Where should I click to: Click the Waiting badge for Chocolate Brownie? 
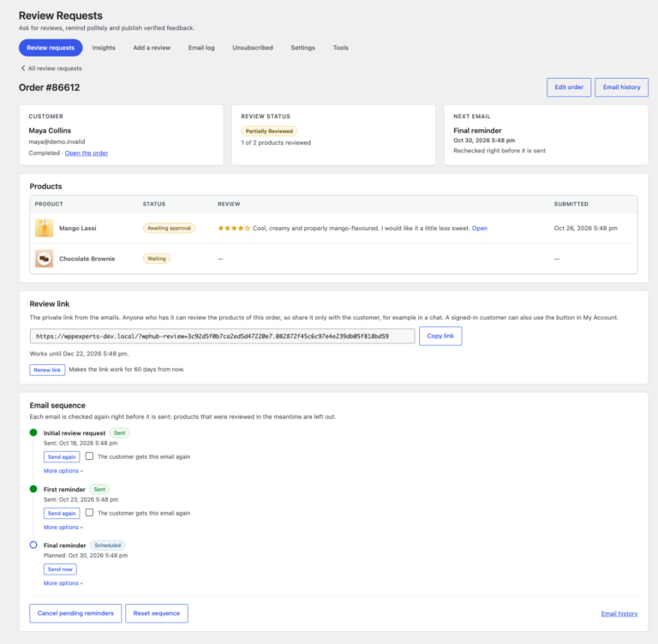pyautogui.click(x=157, y=259)
